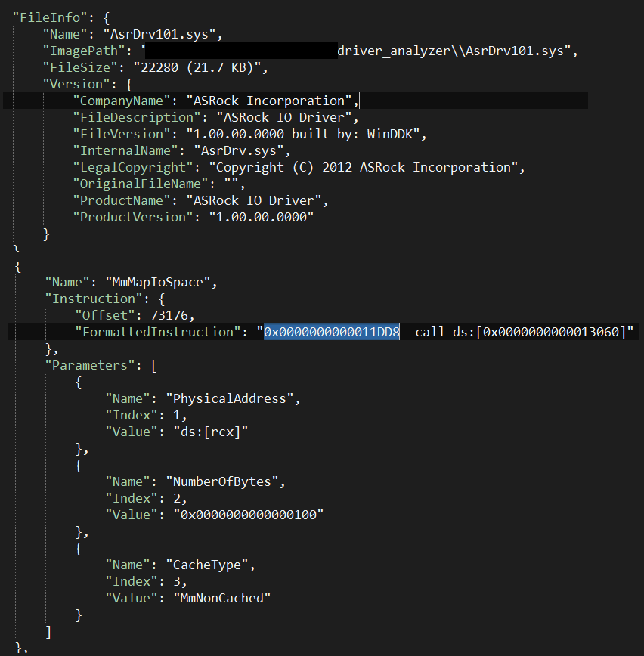Image resolution: width=644 pixels, height=656 pixels.
Task: Click the "OriginalFileName" key
Action: click(140, 184)
